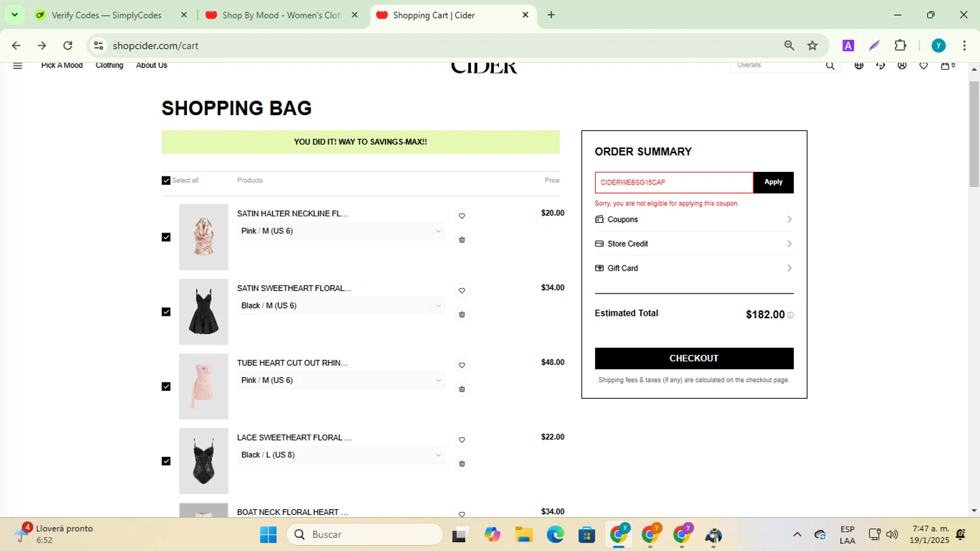980x551 pixels.
Task: Open the Extensions puzzle icon
Action: coord(900,46)
